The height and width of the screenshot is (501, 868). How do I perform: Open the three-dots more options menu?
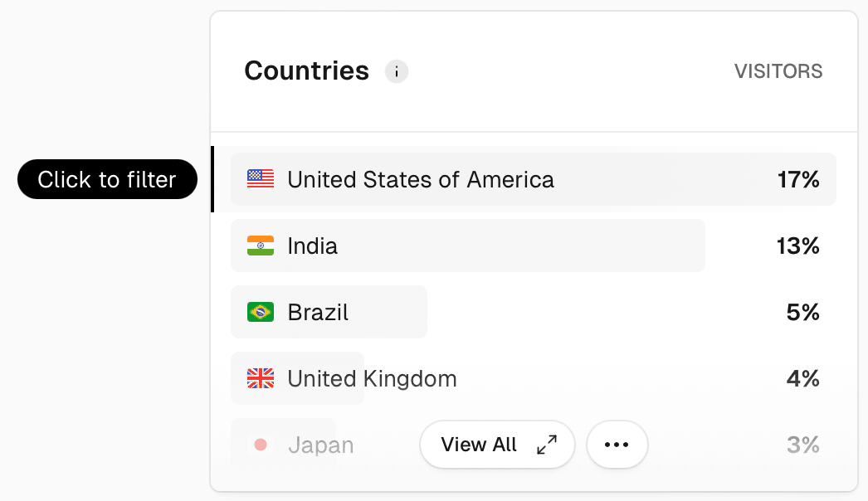tap(617, 445)
